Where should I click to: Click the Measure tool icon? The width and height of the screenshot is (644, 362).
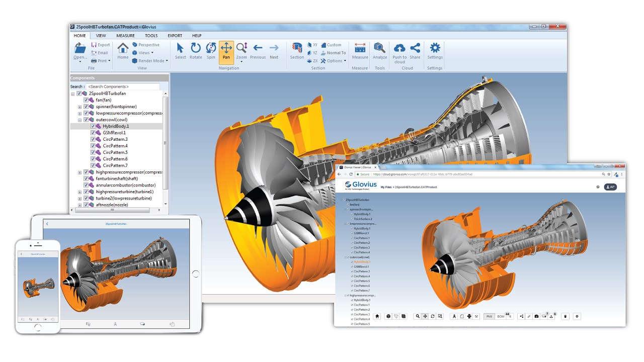click(360, 48)
